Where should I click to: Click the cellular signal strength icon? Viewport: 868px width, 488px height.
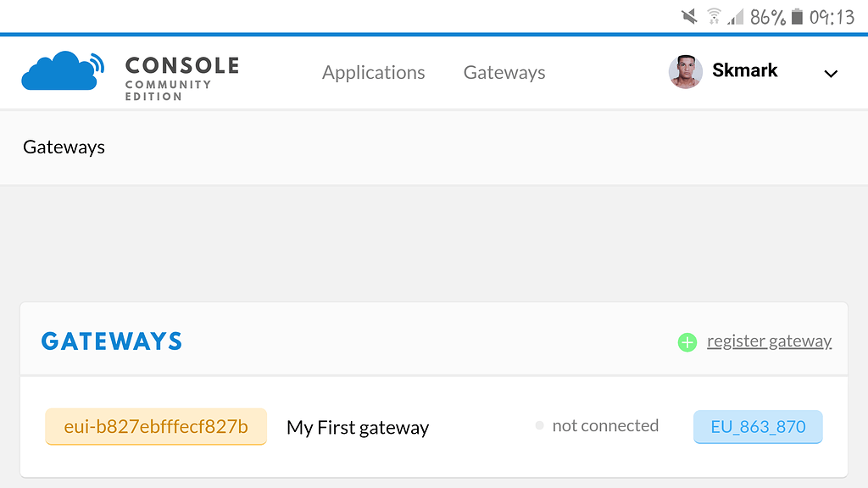[x=737, y=15]
